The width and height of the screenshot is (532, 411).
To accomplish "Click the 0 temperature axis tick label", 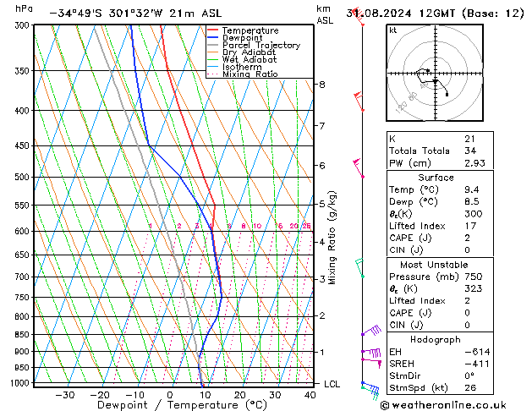I will (x=170, y=395).
